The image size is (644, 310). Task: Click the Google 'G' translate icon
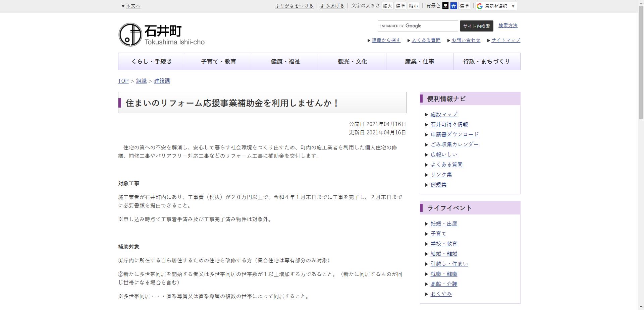(x=479, y=6)
